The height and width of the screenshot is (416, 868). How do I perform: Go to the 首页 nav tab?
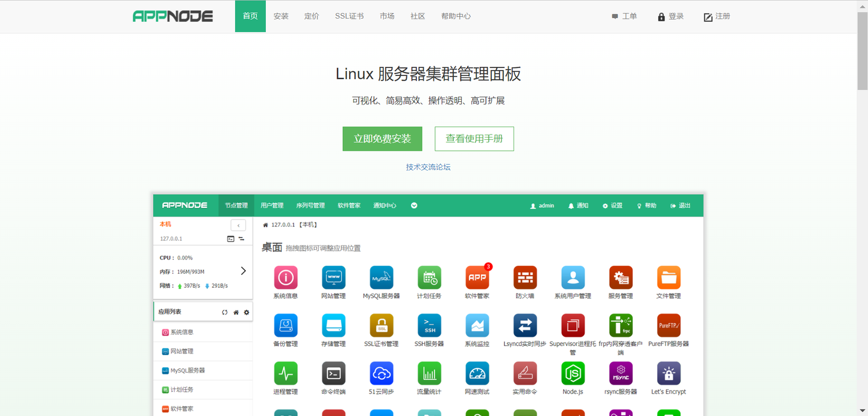tap(250, 16)
